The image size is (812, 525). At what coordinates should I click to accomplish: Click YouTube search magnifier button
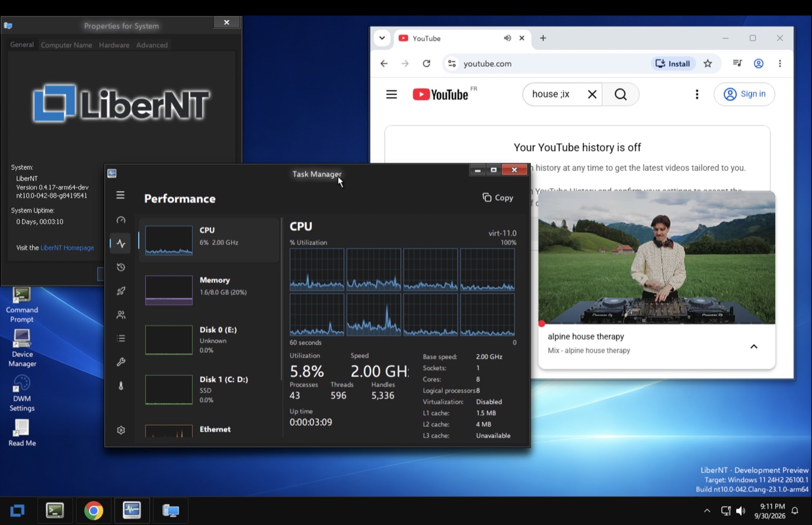tap(621, 94)
